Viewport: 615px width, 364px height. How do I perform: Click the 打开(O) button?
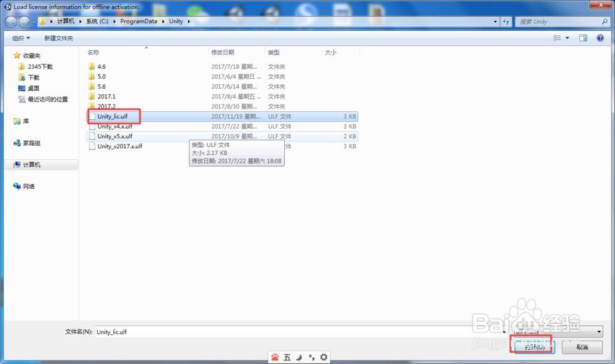(x=534, y=347)
